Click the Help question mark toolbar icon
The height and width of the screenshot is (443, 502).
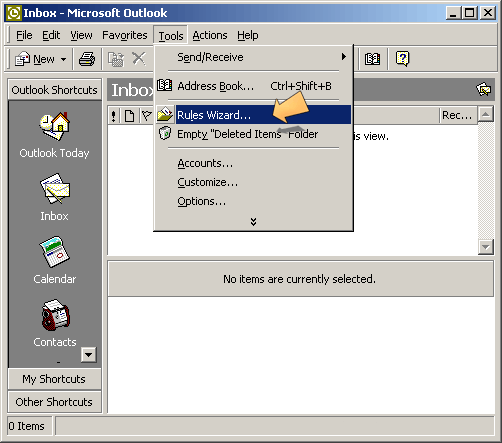click(402, 59)
